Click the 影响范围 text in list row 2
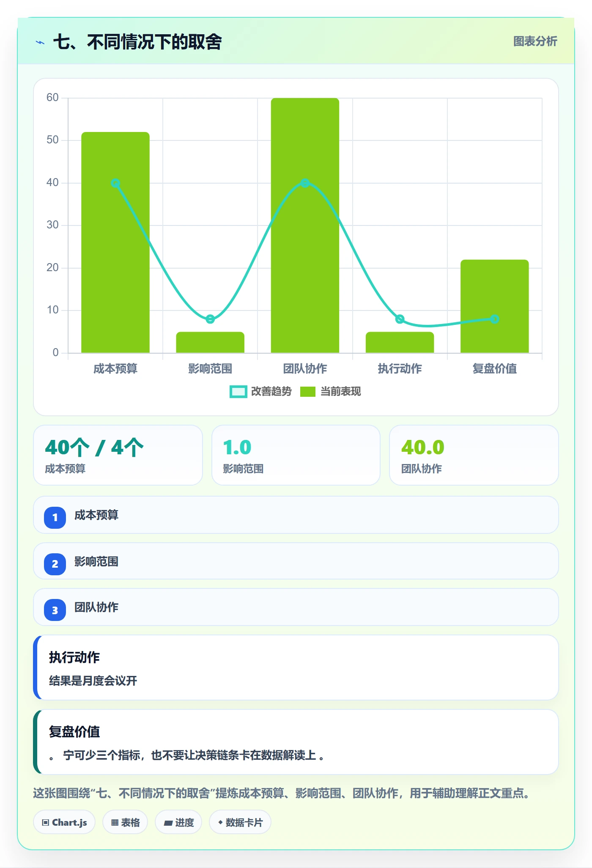Viewport: 592px width, 868px height. click(96, 562)
